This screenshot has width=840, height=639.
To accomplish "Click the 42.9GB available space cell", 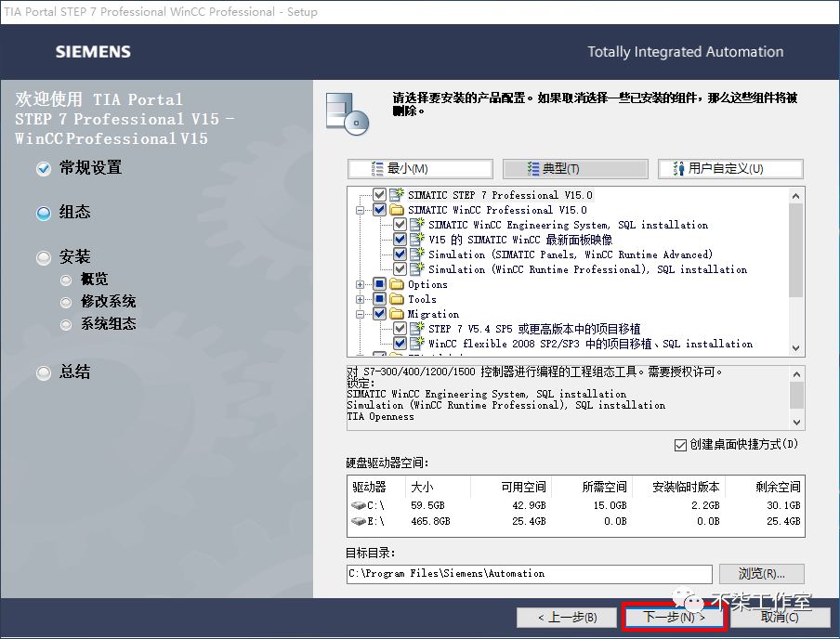I will [529, 505].
